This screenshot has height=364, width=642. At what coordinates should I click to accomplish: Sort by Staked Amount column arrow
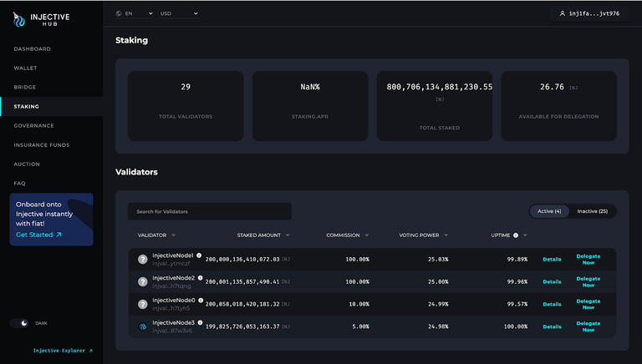[288, 235]
